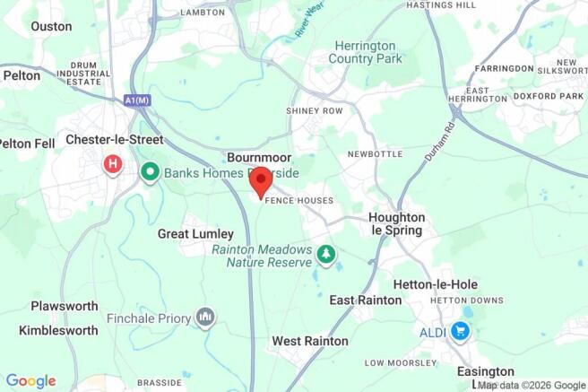Select the Shiney Row label
The width and height of the screenshot is (588, 392).
tap(315, 111)
